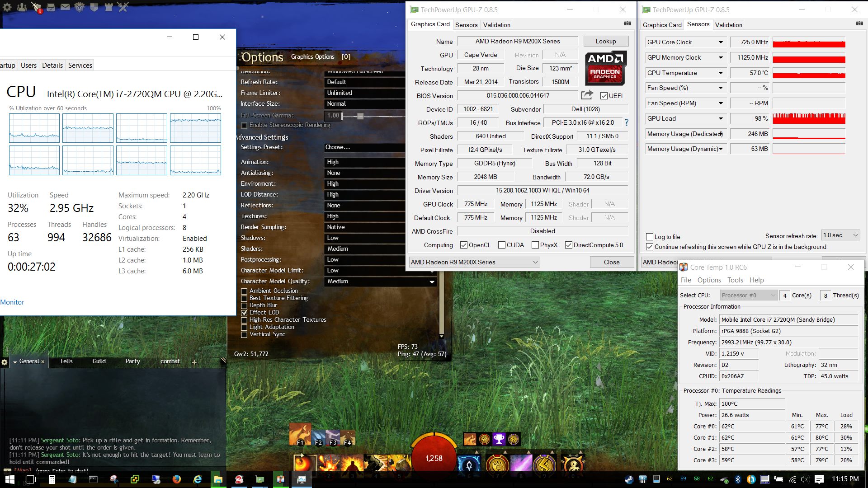
Task: Open Core Temp Processor #0 dropdown
Action: click(x=749, y=295)
